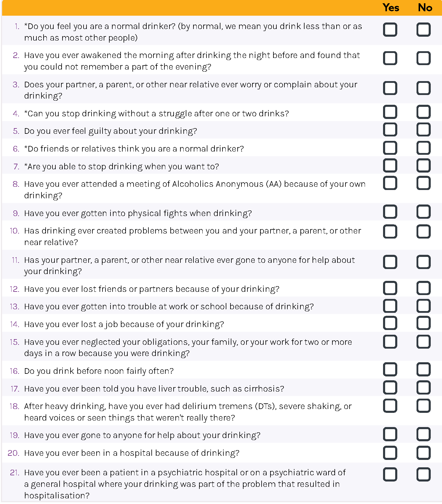Viewport: 442px width, 504px height.
Task: Check No for physical fights when drinking
Action: tap(423, 212)
